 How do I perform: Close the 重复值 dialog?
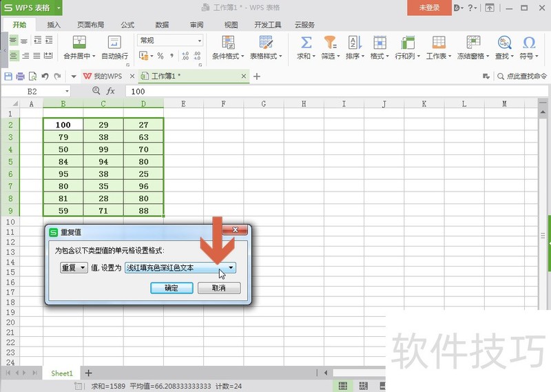235,229
